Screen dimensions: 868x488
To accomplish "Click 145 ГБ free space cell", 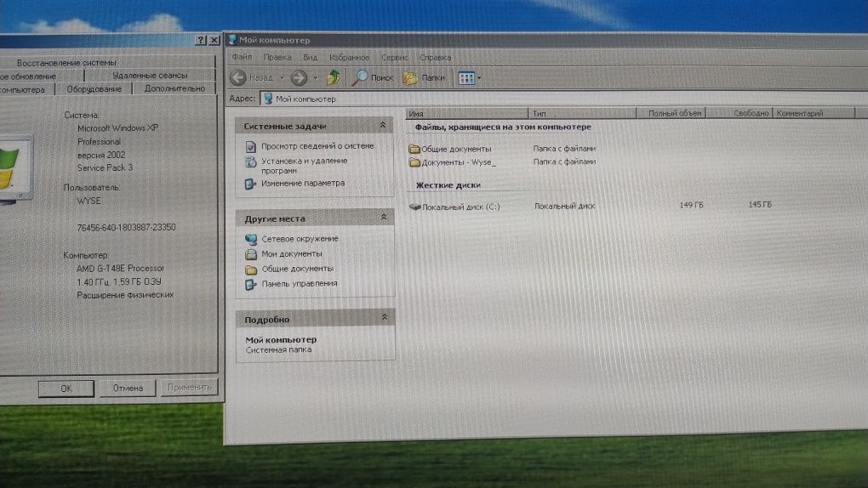I will click(x=759, y=204).
